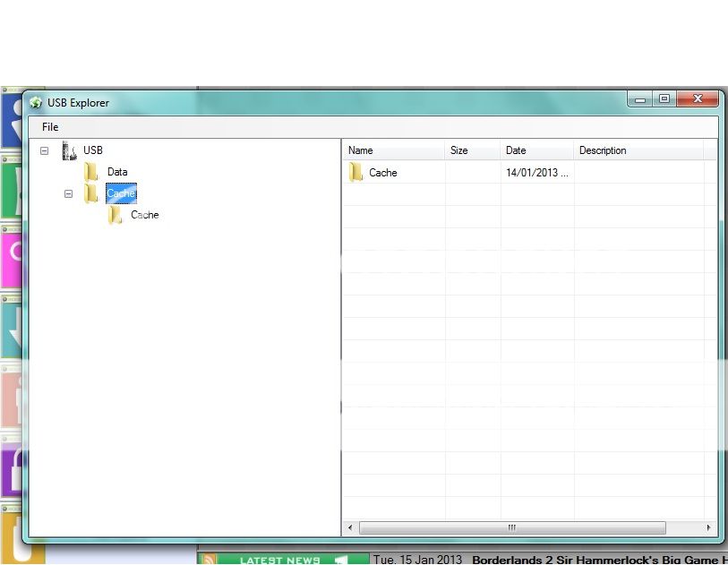Viewport: 728px width, 565px height.
Task: Click the nested Cache subfolder icon in tree
Action: click(116, 215)
